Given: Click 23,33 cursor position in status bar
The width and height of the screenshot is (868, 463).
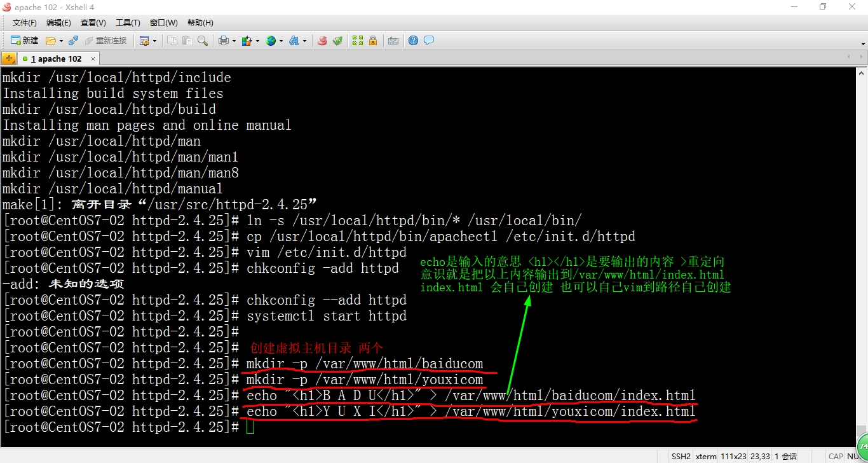Looking at the screenshot, I should (761, 456).
